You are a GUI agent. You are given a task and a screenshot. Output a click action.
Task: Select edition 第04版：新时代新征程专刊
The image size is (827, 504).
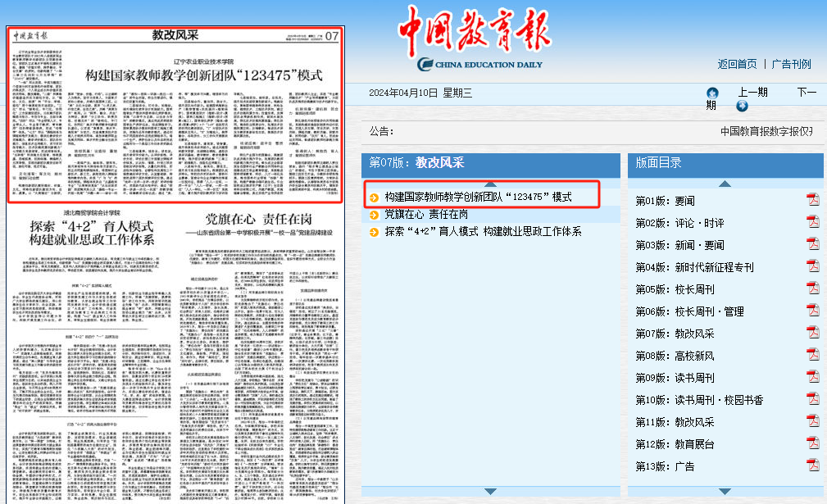point(694,267)
